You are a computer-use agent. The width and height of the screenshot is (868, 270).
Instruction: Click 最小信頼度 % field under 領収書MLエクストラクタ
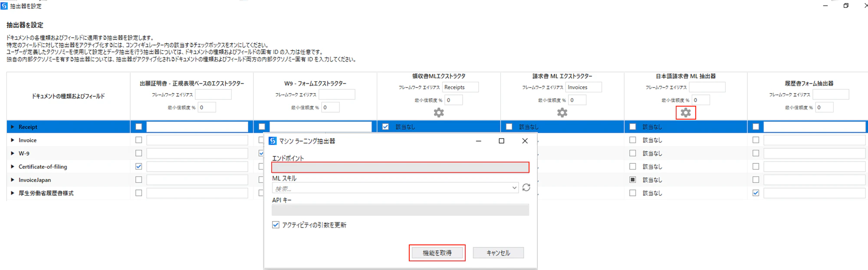tap(454, 100)
